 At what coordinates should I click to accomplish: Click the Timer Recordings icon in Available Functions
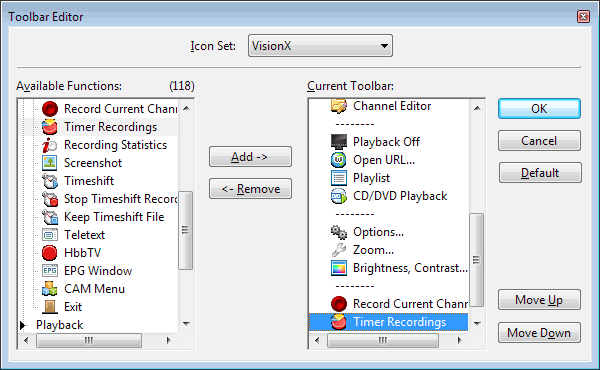pyautogui.click(x=50, y=127)
